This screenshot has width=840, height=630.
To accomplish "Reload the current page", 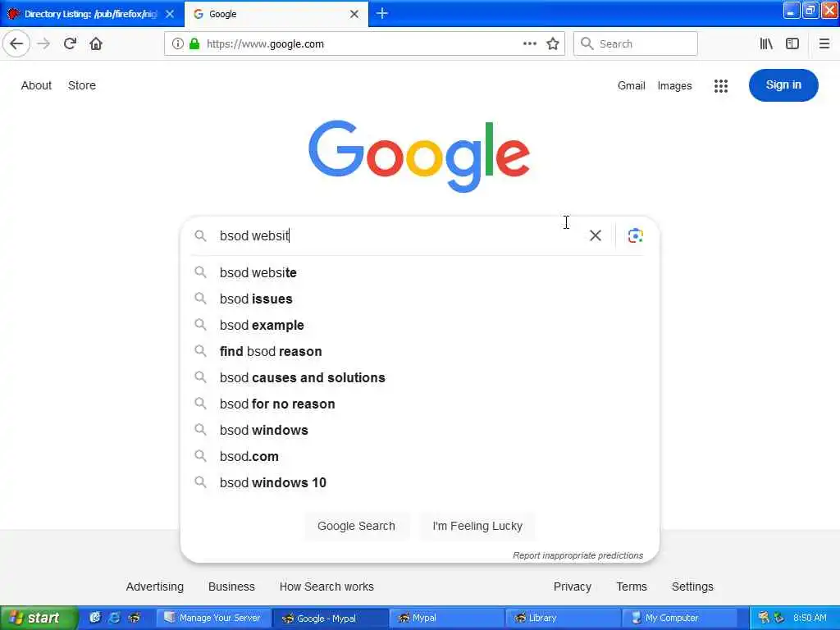I will [x=70, y=43].
